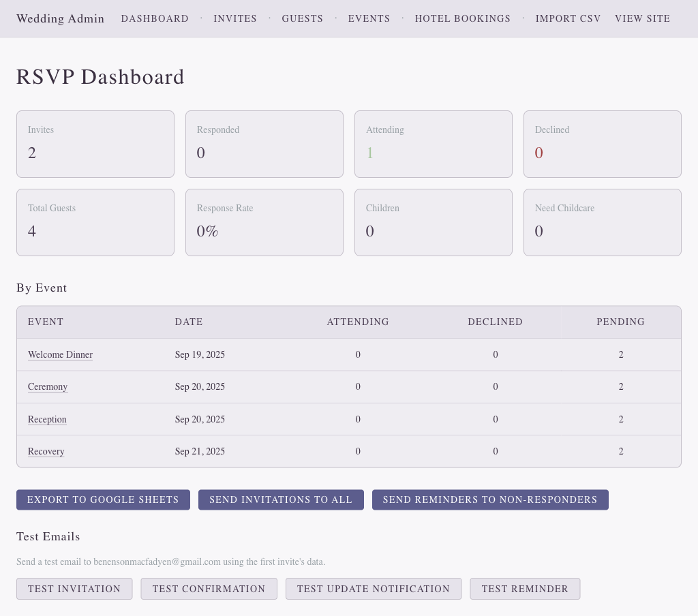Send a Test Invitation email
Screen dimensions: 698x616
[74, 589]
